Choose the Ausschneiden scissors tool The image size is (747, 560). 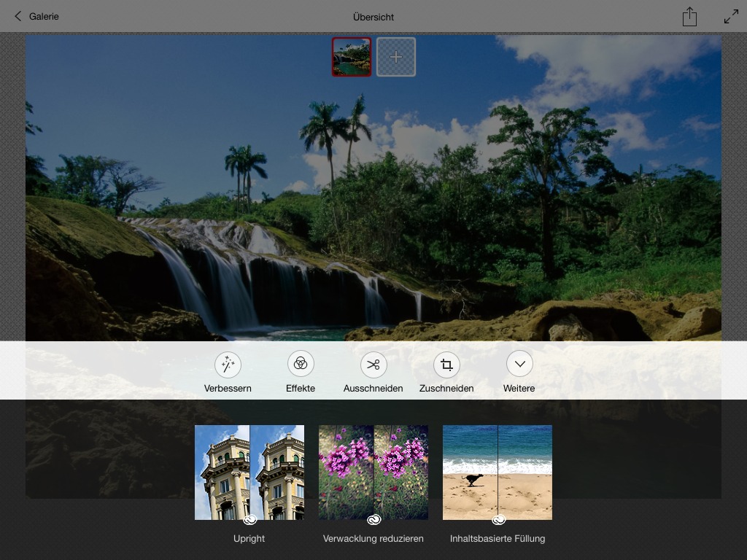point(373,364)
